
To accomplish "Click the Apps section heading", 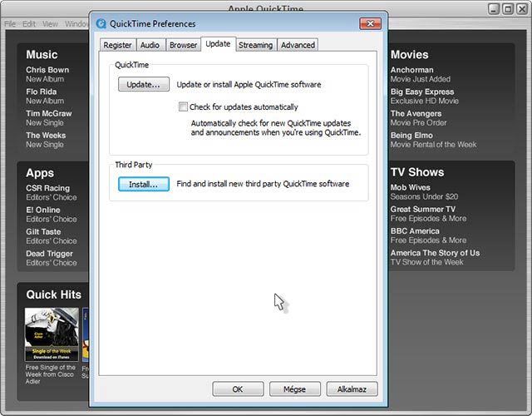I will tap(40, 173).
